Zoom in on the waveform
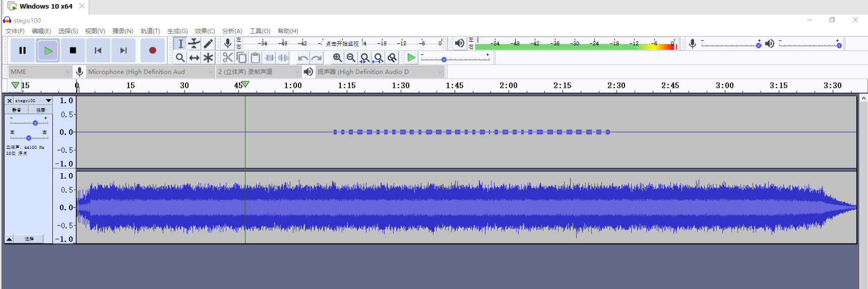This screenshot has width=868, height=289. click(x=337, y=57)
